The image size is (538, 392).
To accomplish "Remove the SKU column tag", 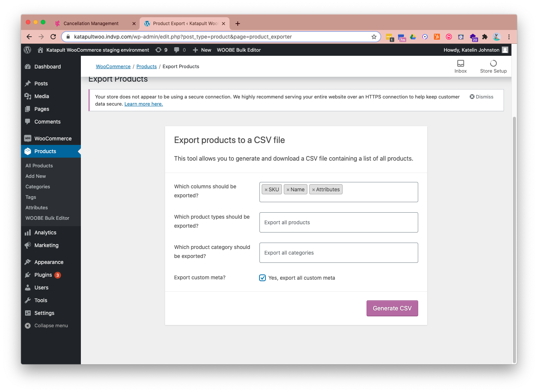I will click(266, 190).
